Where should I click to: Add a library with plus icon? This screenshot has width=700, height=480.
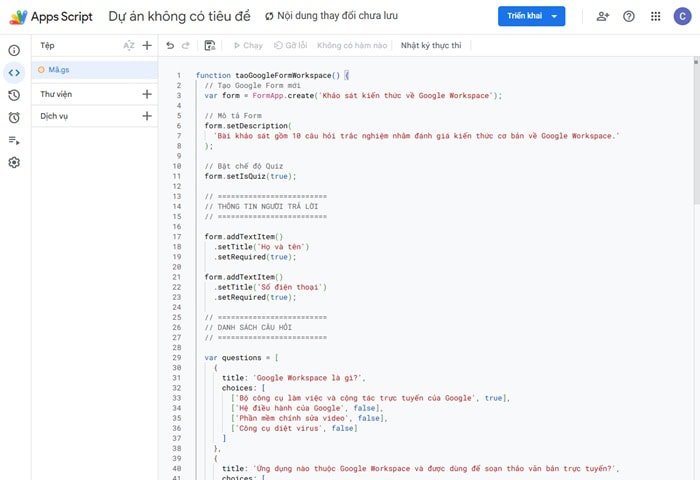pyautogui.click(x=147, y=94)
